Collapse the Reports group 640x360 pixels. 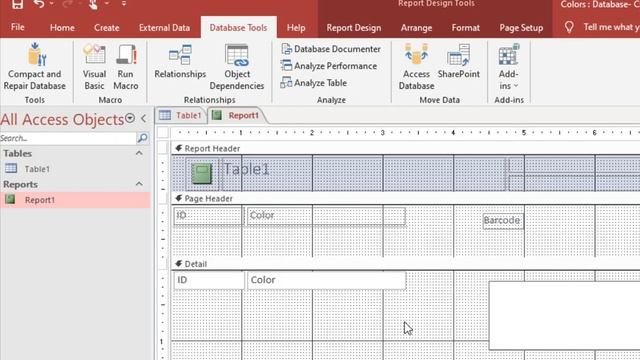coord(139,184)
